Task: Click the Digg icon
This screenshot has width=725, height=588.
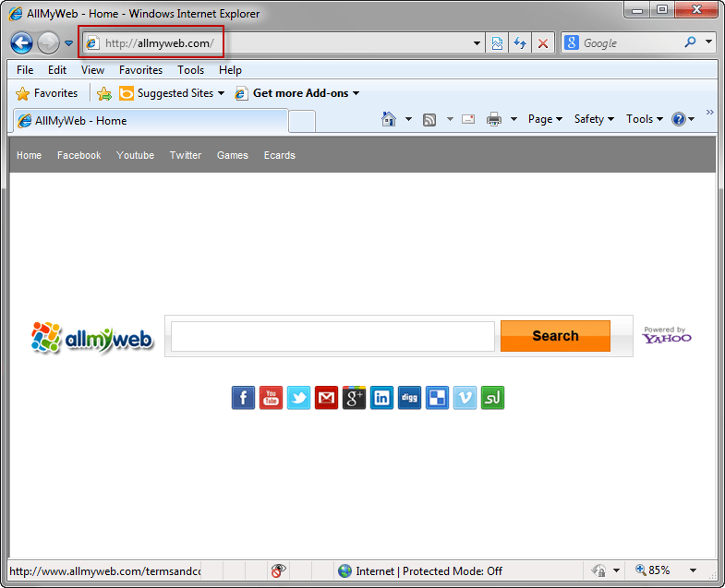Action: click(x=410, y=398)
